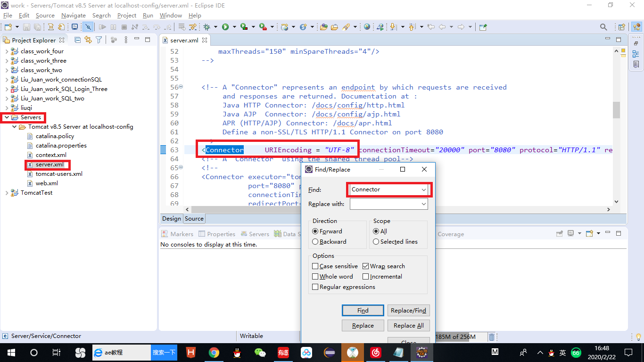Click the green Run button
The height and width of the screenshot is (362, 644).
pos(225,27)
